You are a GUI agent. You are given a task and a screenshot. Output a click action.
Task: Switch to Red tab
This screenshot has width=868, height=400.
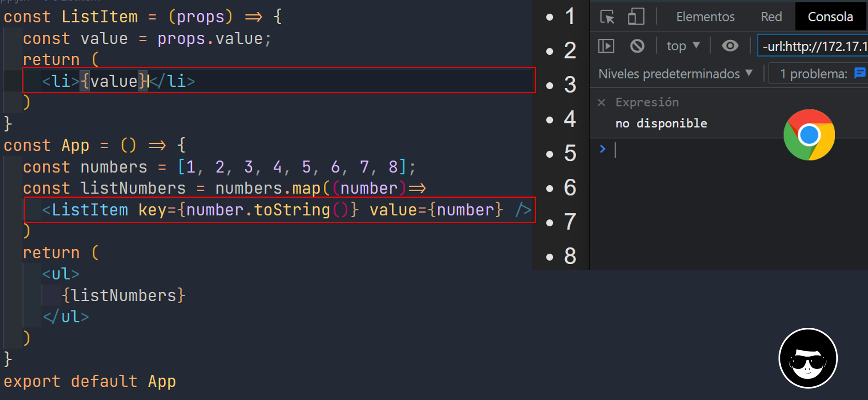coord(771,17)
